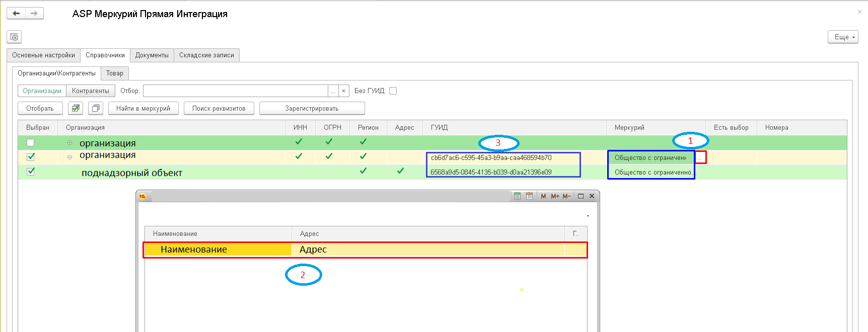Click the Меркурий column header

tap(656, 128)
